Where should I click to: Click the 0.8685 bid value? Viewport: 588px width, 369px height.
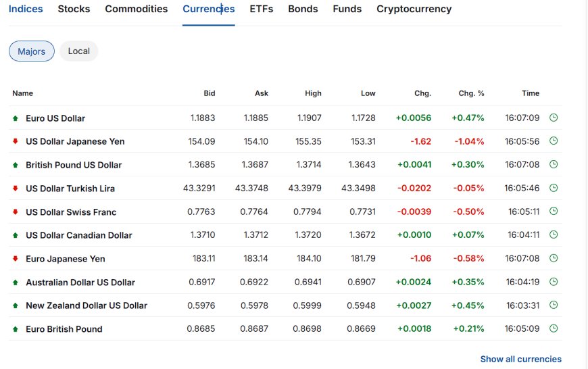pyautogui.click(x=201, y=329)
